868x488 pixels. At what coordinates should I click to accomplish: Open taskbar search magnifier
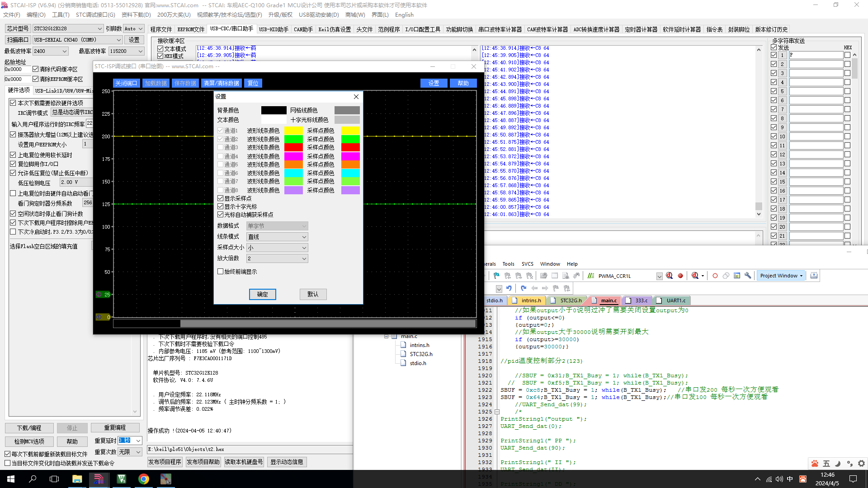(x=33, y=479)
